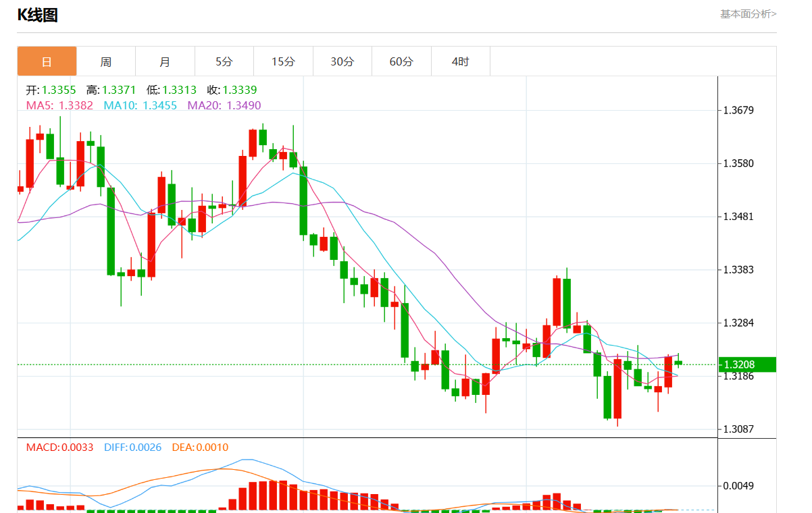Click the 1.3087 price axis label
Image resolution: width=812 pixels, height=513 pixels.
pos(738,429)
